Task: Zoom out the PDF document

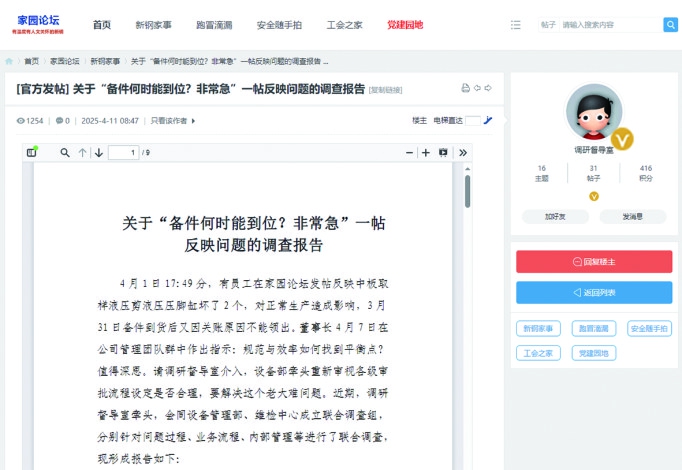Action: (408, 153)
